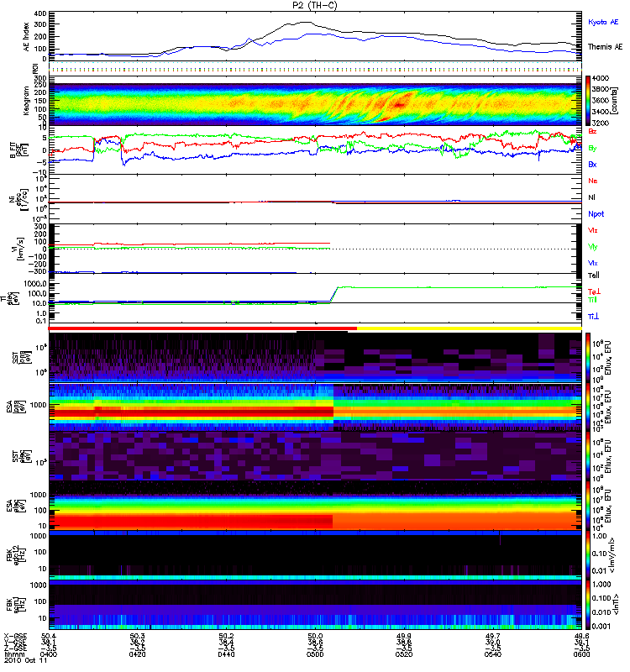Click the Keogram axis label
Viewport: 630px width, 672px height.
26,101
